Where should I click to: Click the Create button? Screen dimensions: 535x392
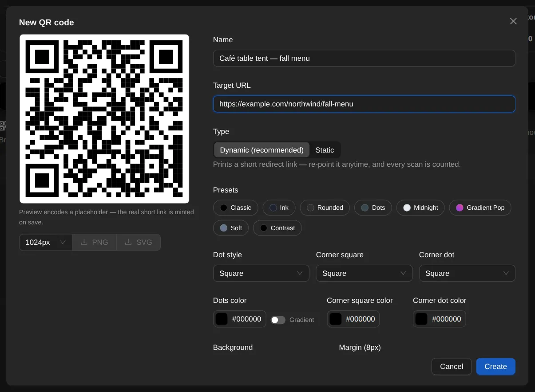click(495, 366)
